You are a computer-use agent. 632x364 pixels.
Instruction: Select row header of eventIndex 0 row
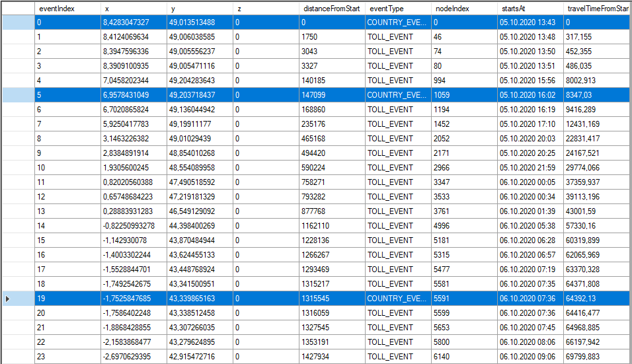17,22
